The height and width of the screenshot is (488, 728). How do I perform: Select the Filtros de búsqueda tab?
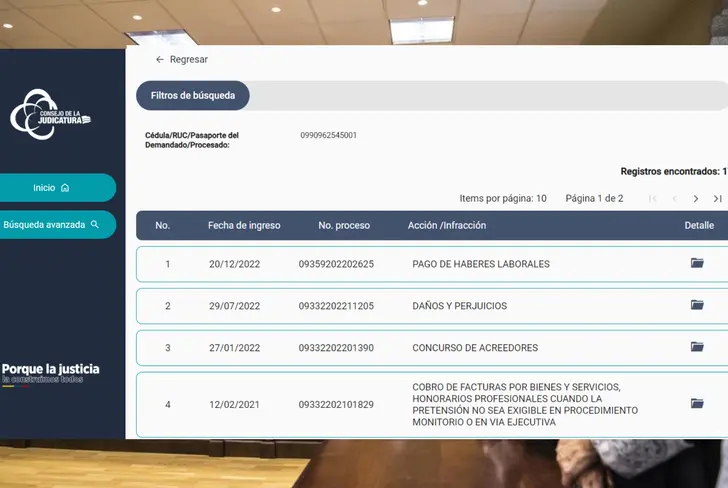point(193,95)
